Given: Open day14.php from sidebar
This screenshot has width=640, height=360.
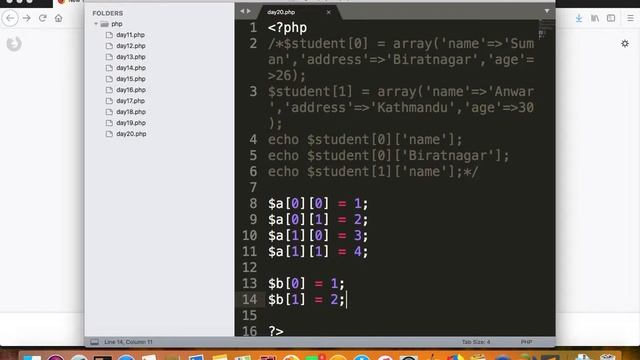Looking at the screenshot, I should (131, 68).
